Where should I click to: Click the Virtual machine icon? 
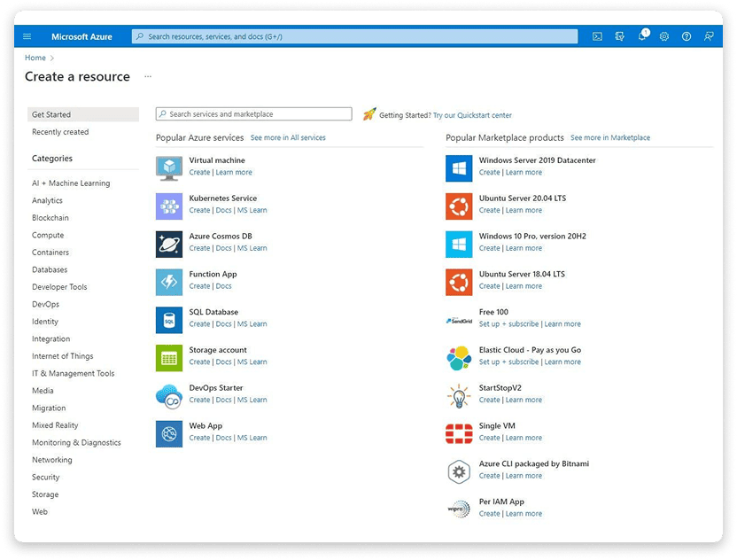(169, 168)
